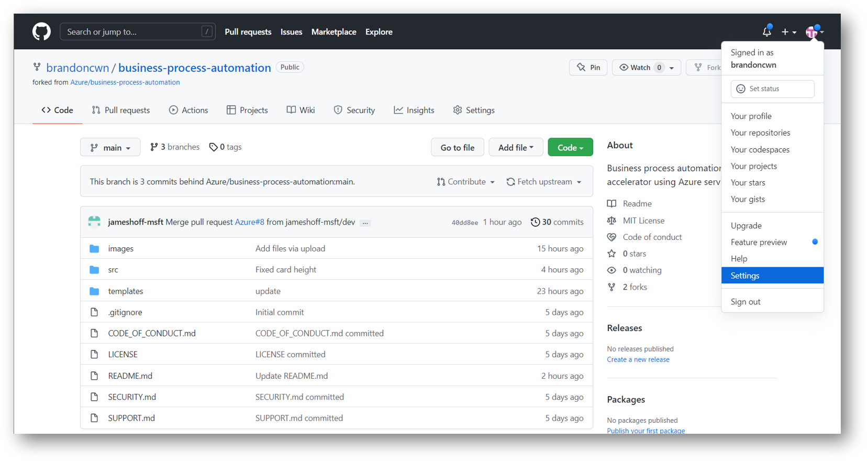Image resolution: width=868 pixels, height=461 pixels.
Task: View the 0 tags
Action: click(x=226, y=147)
